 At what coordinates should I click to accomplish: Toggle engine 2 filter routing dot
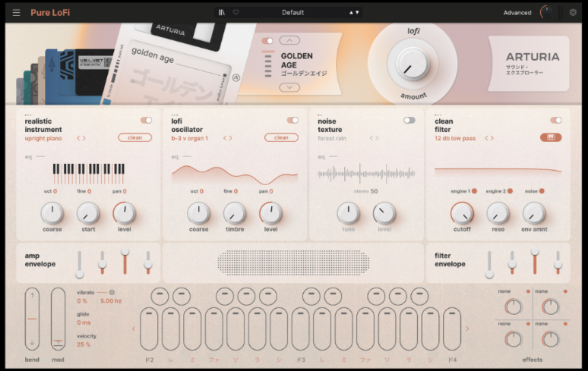pos(510,191)
